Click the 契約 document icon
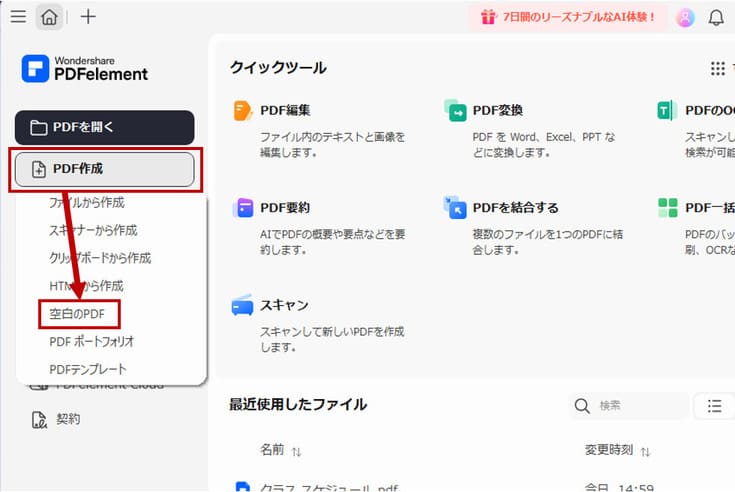 39,420
